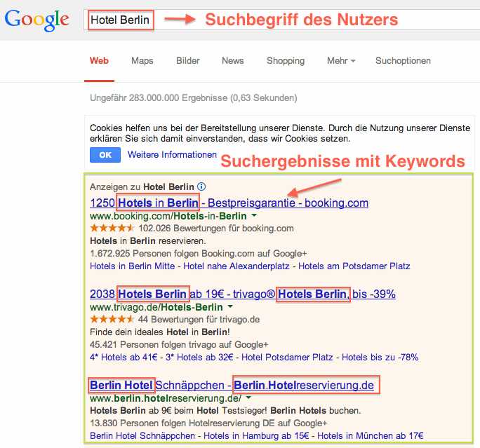This screenshot has height=448, width=480.
Task: Click 45.421 Personen folgen trivago text
Action: (179, 344)
